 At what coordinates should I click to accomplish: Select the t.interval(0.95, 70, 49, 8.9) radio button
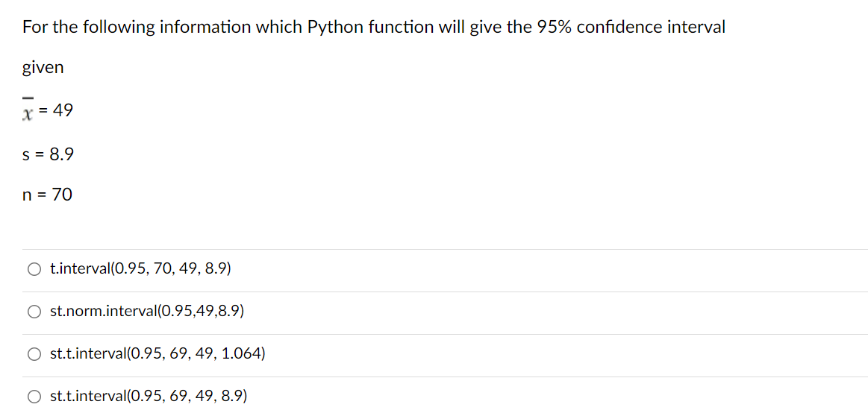(x=34, y=270)
